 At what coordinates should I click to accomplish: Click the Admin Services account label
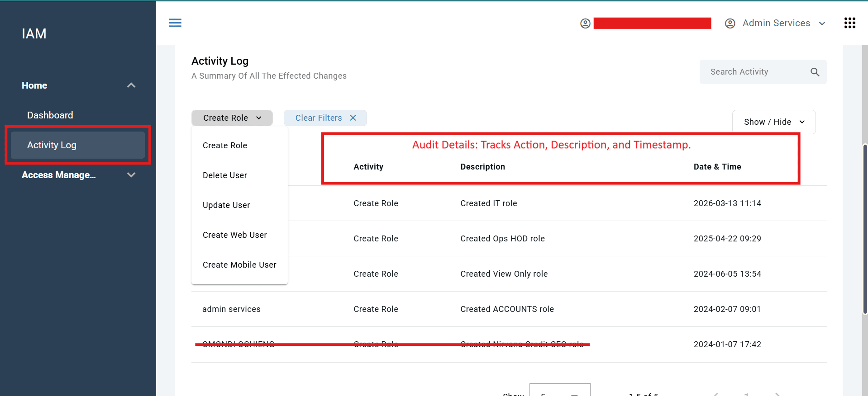[x=776, y=23]
